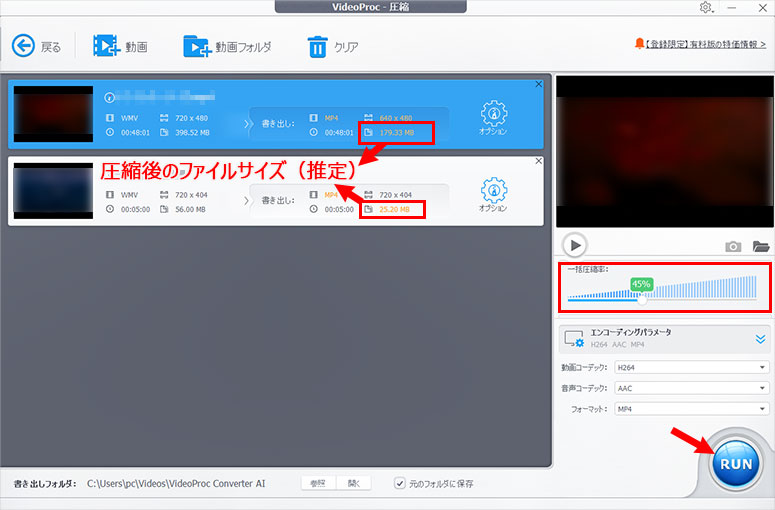Open the 音声コーデック dropdown

(691, 388)
